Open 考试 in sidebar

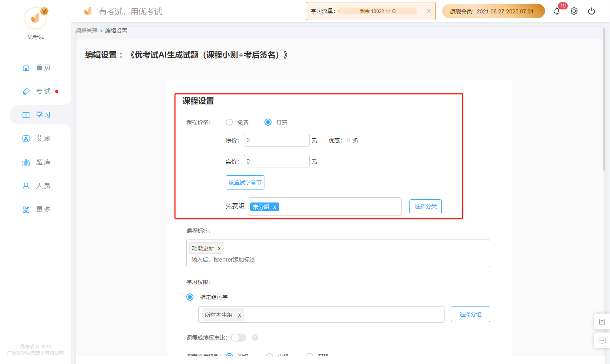coord(43,91)
